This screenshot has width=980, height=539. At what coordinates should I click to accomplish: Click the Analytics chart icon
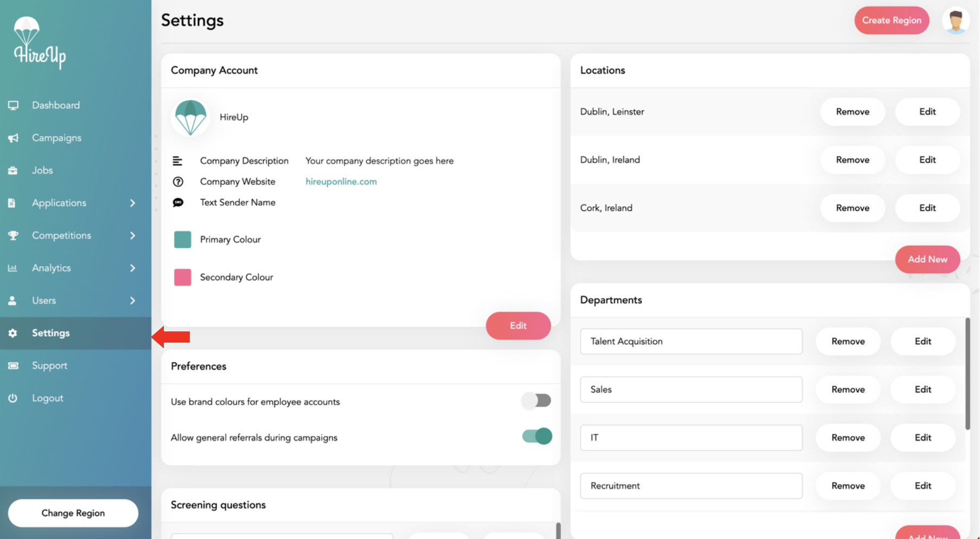point(13,267)
